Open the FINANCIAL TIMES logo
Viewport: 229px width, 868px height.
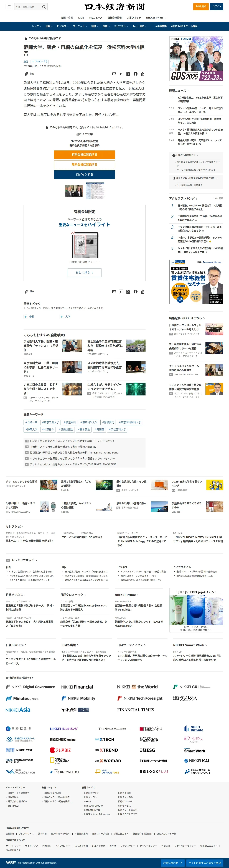135,710
